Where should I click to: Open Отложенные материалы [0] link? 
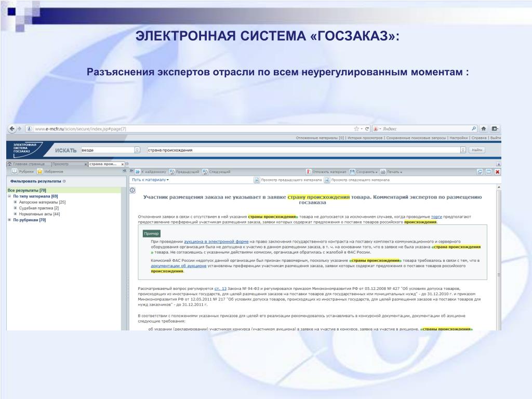click(320, 138)
